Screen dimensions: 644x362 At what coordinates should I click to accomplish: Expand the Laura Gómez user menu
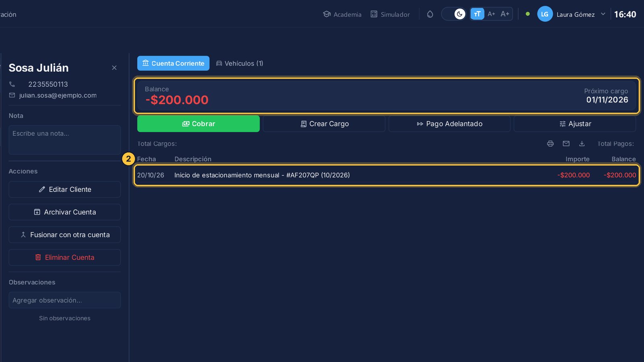603,14
